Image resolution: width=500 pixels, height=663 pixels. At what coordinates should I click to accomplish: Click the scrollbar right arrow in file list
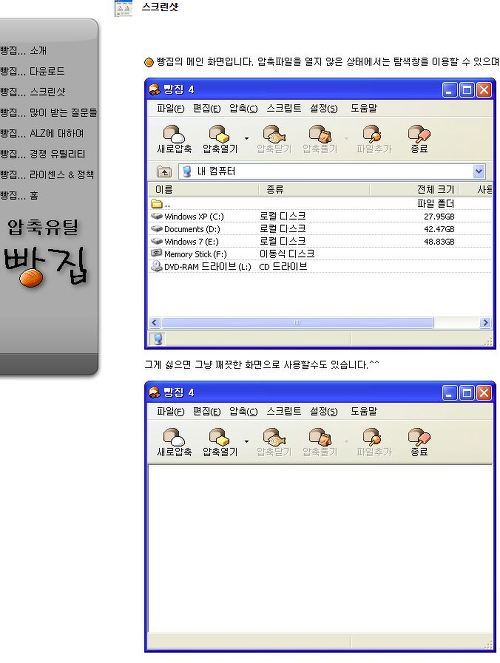click(x=485, y=323)
